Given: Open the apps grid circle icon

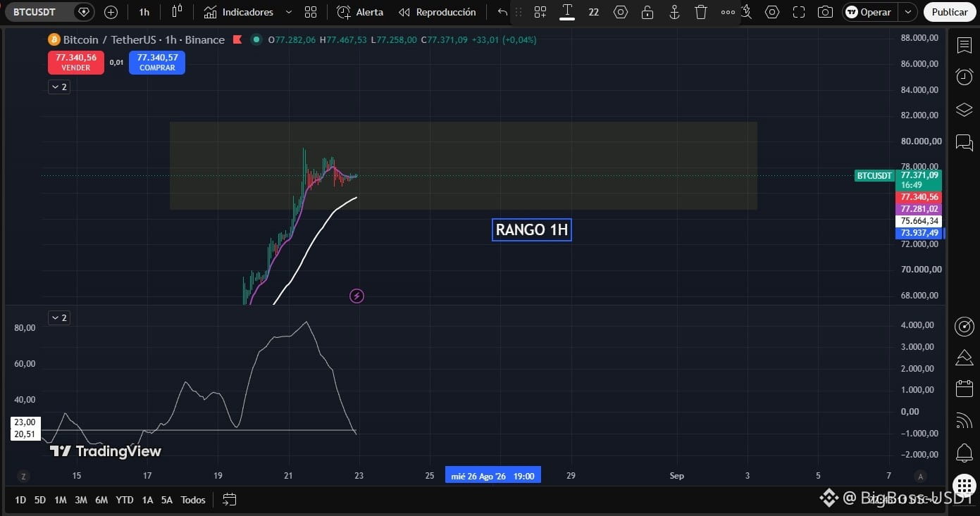Looking at the screenshot, I should point(964,486).
